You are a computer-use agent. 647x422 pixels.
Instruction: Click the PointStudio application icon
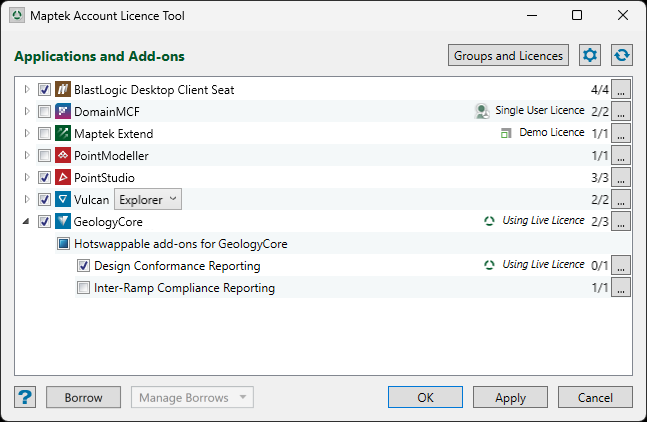click(x=63, y=178)
